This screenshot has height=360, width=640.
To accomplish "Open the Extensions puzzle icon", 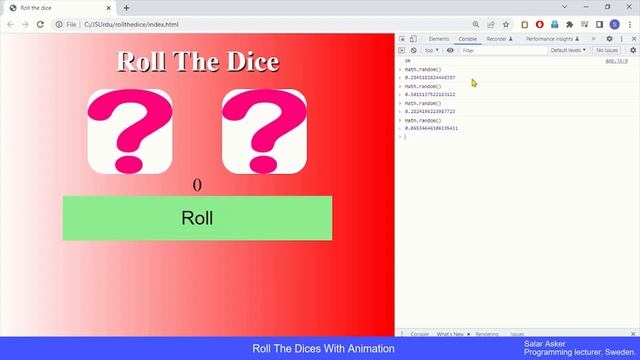I will 569,24.
